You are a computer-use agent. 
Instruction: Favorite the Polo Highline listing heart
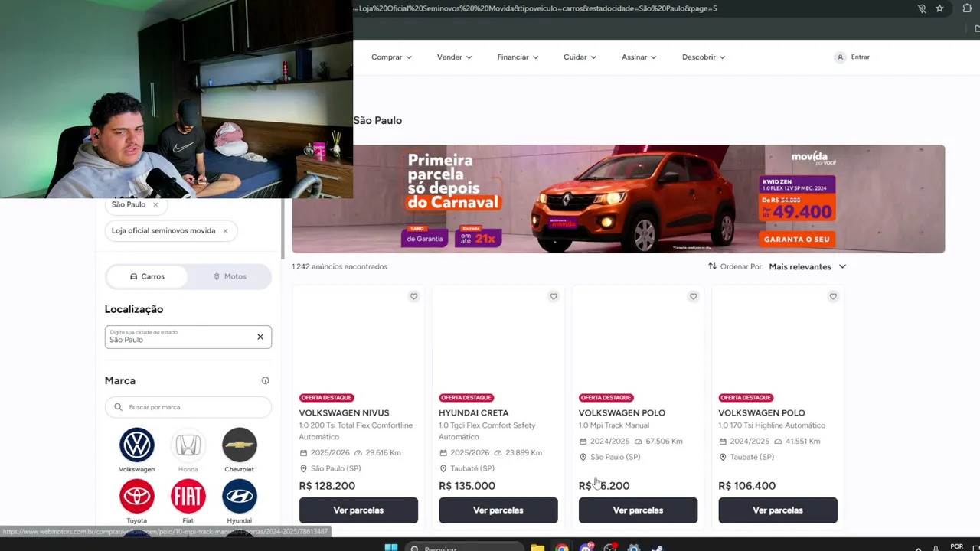(833, 296)
